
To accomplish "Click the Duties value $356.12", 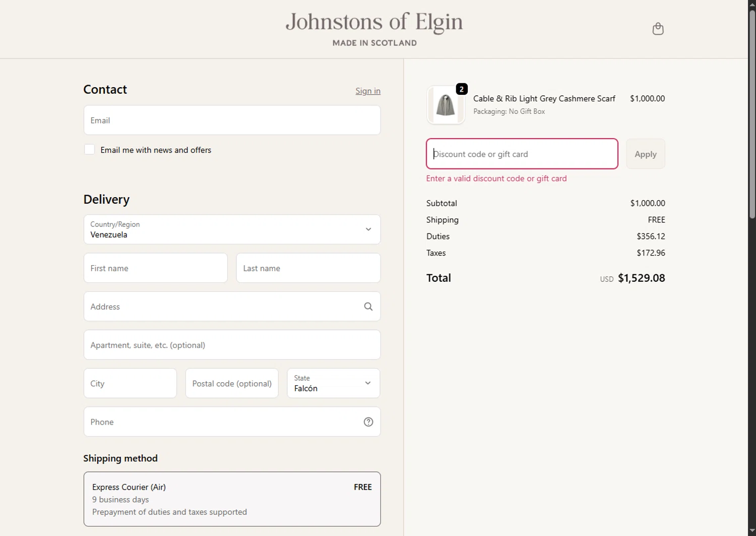I will [651, 236].
